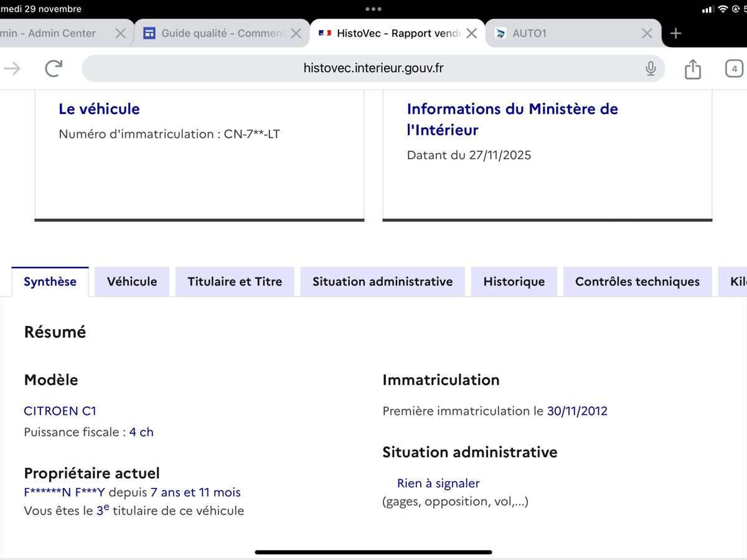This screenshot has width=747, height=560.
Task: Switch to the Guide qualité browser tab
Action: pyautogui.click(x=222, y=33)
